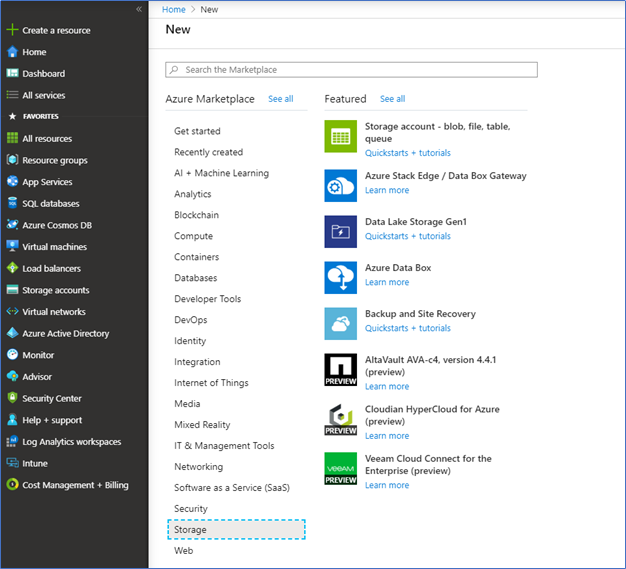626x569 pixels.
Task: Select the Azure Data Box tile icon
Action: click(x=341, y=278)
